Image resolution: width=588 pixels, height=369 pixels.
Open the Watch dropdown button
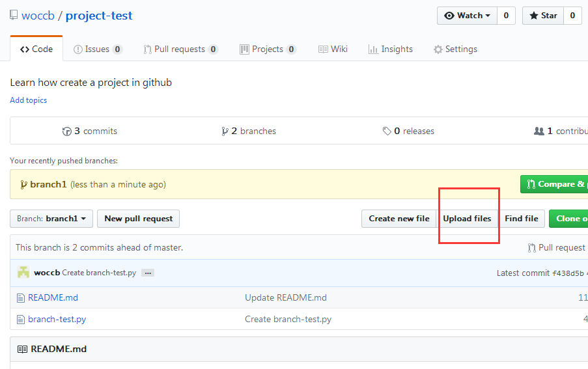(468, 16)
